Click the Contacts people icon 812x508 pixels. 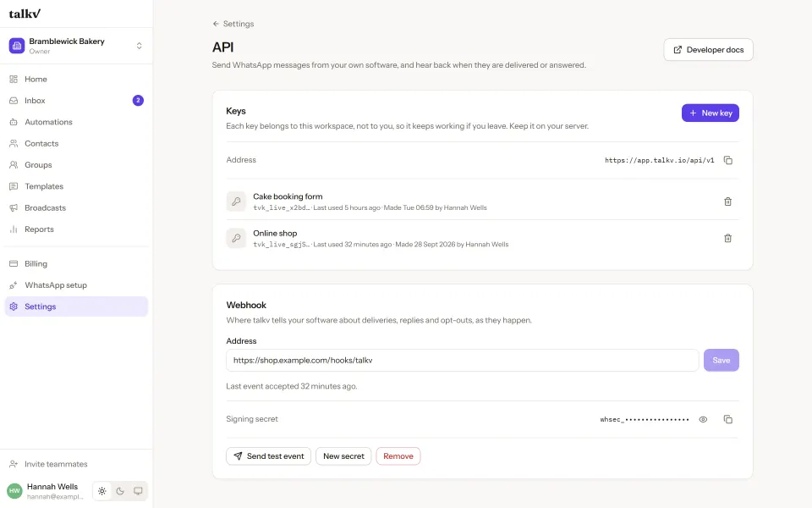pyautogui.click(x=14, y=144)
